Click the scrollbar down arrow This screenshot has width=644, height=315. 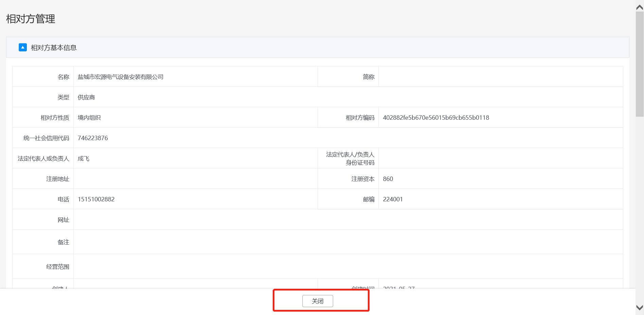640,308
